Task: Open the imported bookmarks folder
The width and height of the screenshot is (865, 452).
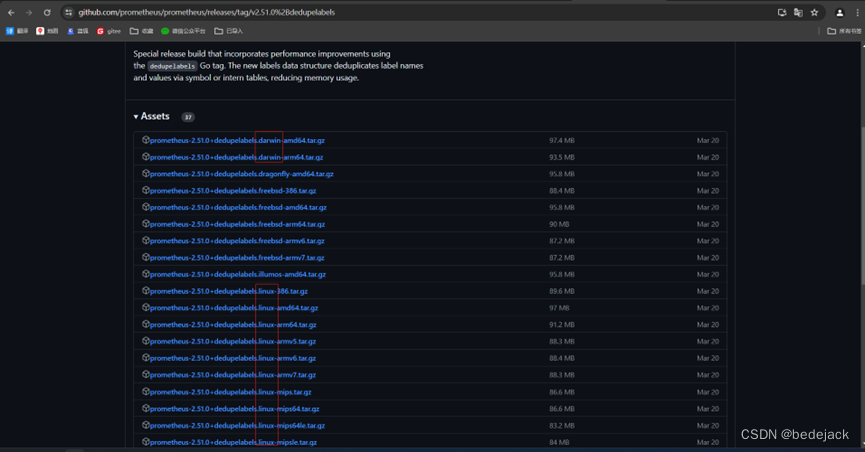Action: click(228, 31)
